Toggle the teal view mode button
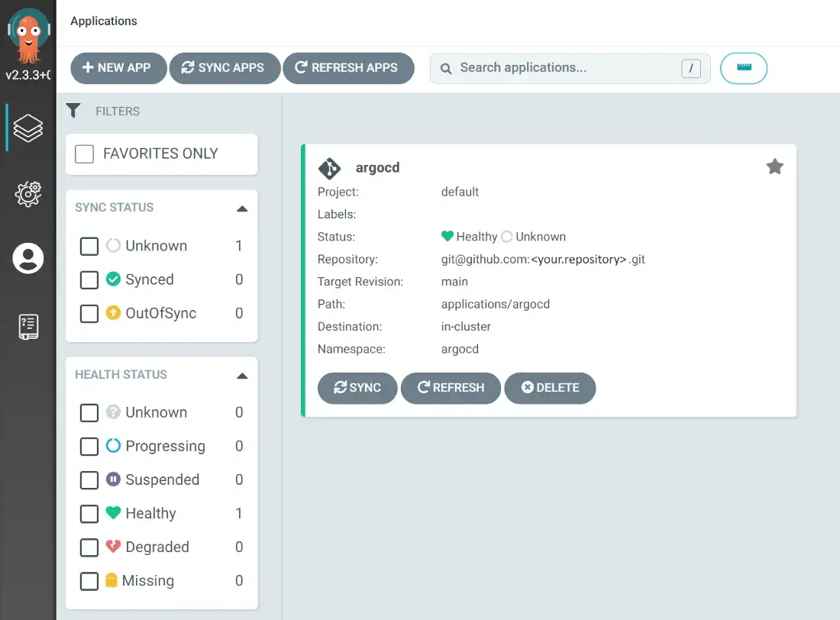The image size is (840, 620). [744, 68]
